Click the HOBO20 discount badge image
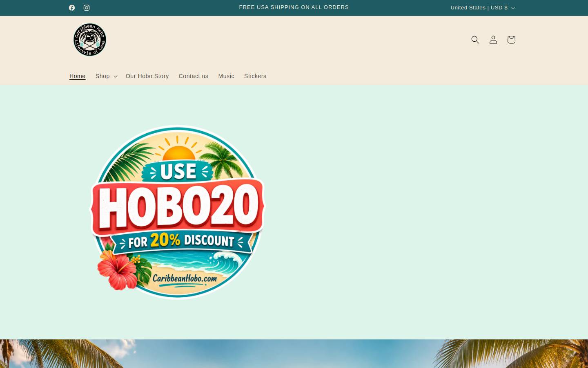The height and width of the screenshot is (368, 588). click(178, 212)
